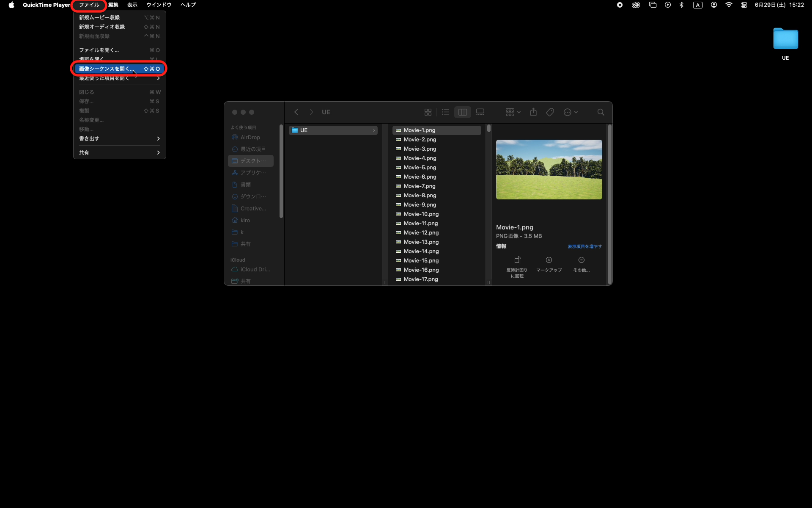Switch Finder to column view
The width and height of the screenshot is (812, 508).
point(463,112)
